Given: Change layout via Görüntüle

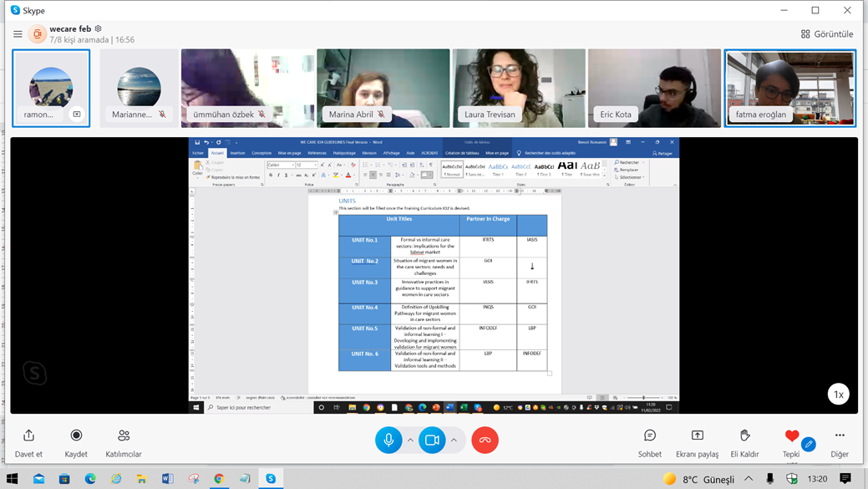Looking at the screenshot, I should pyautogui.click(x=826, y=34).
